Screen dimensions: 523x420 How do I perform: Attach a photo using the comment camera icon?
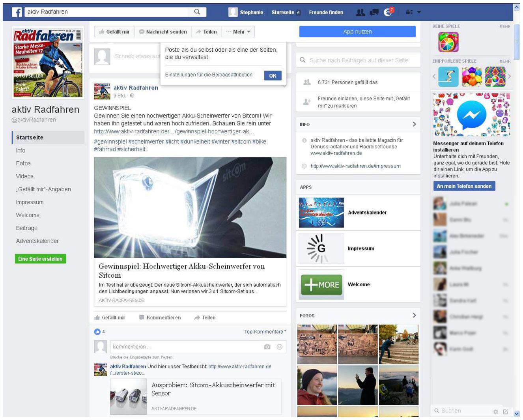267,347
